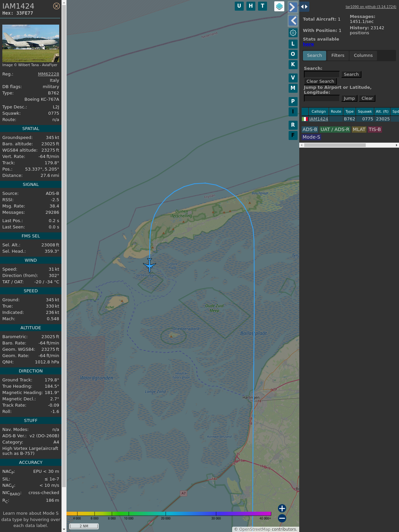This screenshot has height=532, width=399.
Task: Open the map layers selector icon
Action: pyautogui.click(x=279, y=6)
